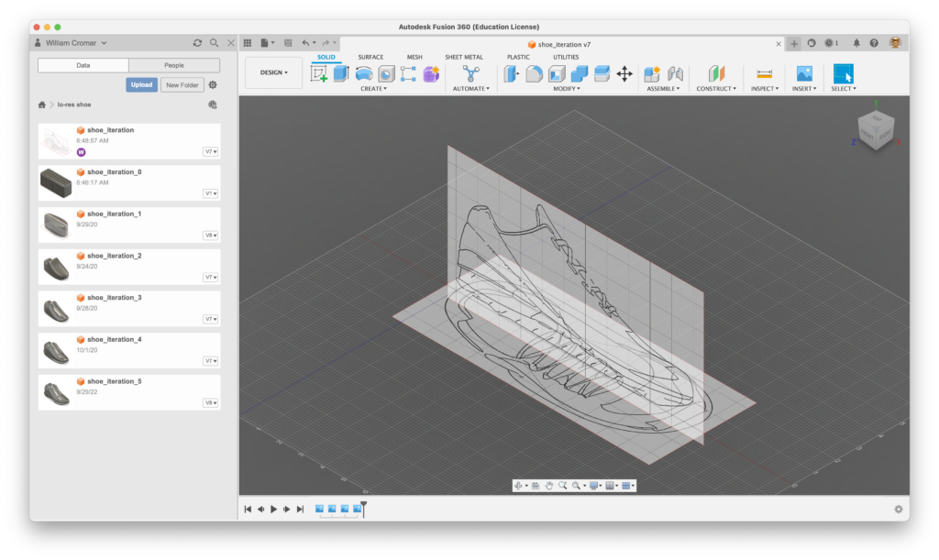Click the Upload button
This screenshot has height=560, width=939.
pos(141,85)
